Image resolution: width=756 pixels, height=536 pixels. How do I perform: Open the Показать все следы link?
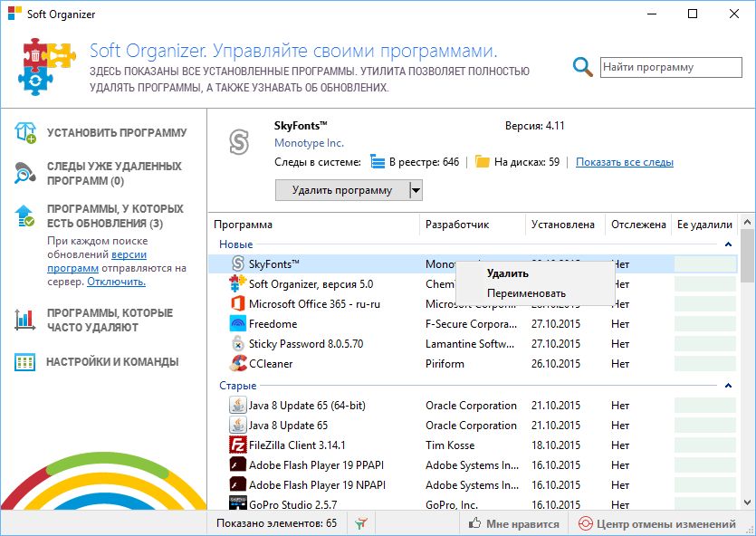pyautogui.click(x=624, y=162)
